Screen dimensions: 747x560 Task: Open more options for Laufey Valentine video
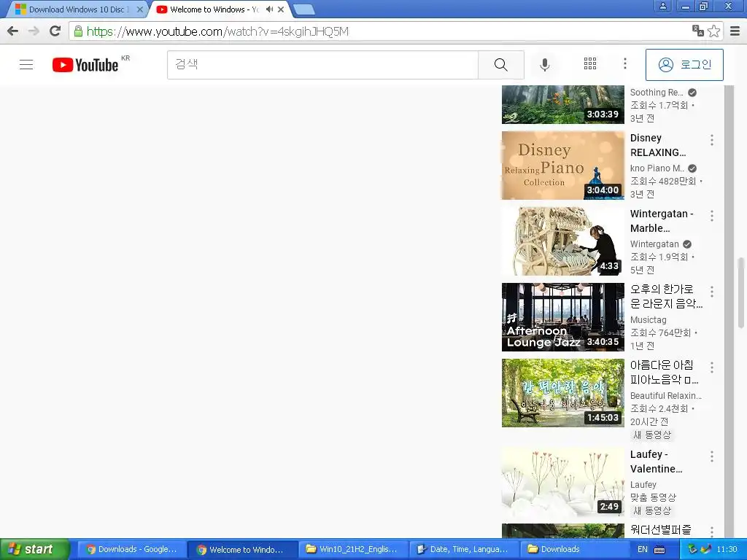pos(712,456)
